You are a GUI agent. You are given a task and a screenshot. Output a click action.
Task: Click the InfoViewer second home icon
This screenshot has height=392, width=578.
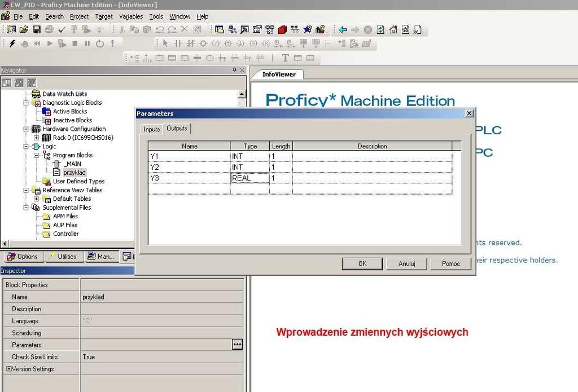tap(405, 29)
